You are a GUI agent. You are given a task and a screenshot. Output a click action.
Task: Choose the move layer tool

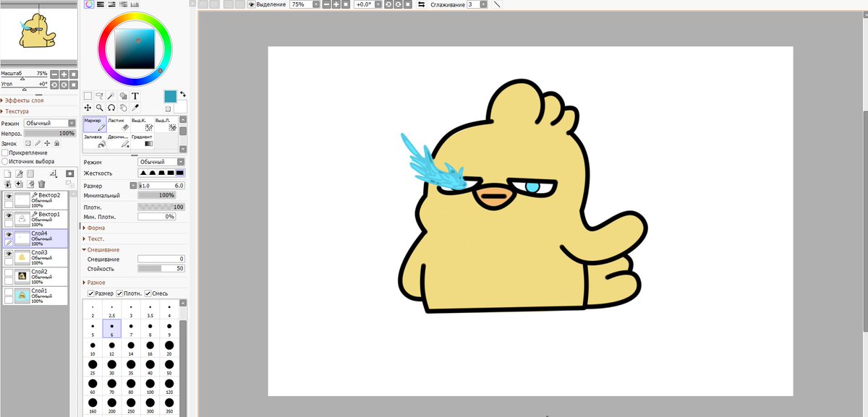click(x=88, y=108)
